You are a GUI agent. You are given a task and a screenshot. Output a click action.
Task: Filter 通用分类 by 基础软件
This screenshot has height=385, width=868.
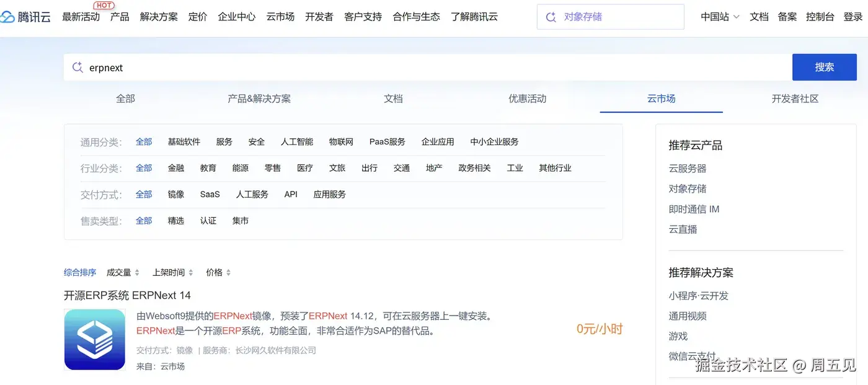pyautogui.click(x=184, y=142)
